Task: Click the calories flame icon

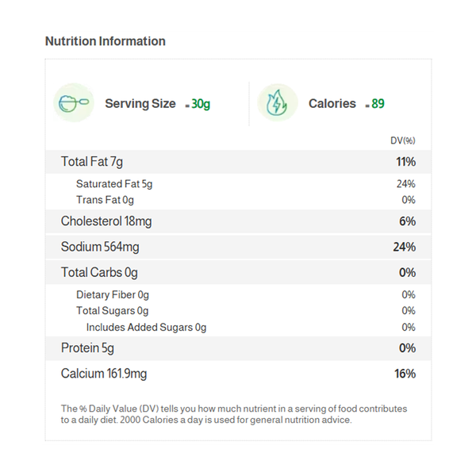Action: coord(278,103)
